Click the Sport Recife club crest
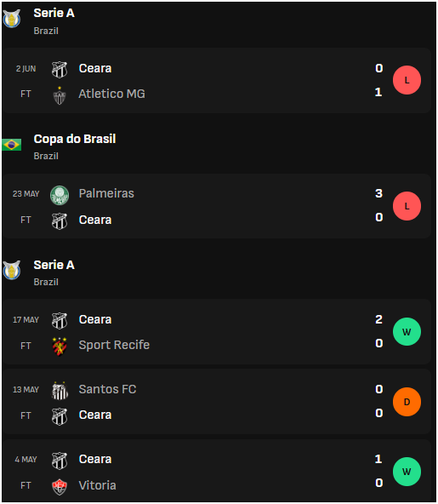 pyautogui.click(x=60, y=346)
